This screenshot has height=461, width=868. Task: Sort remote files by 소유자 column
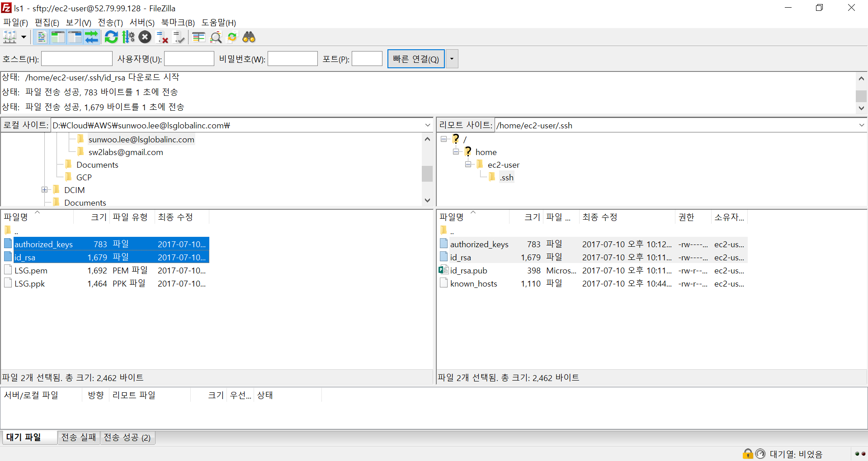[x=729, y=217]
